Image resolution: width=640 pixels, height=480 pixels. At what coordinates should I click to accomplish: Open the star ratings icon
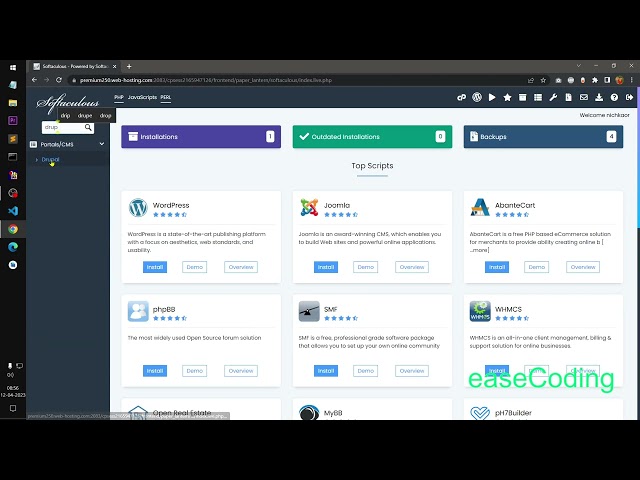[x=507, y=98]
